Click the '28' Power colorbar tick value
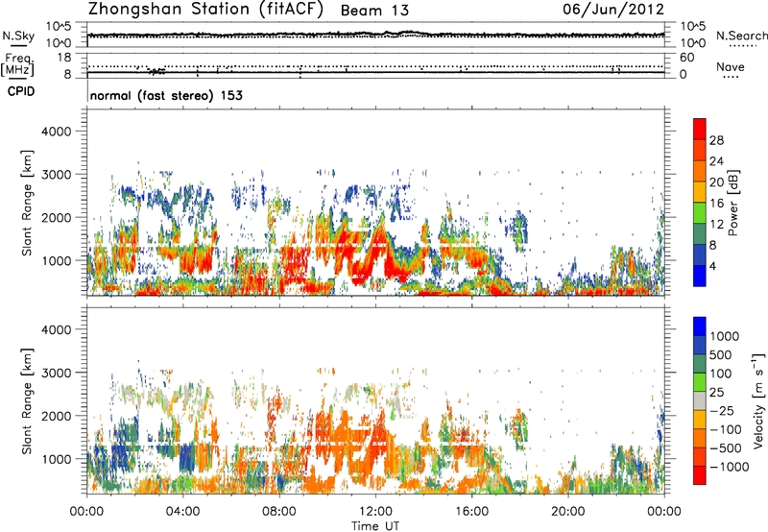The width and height of the screenshot is (768, 532). 716,140
